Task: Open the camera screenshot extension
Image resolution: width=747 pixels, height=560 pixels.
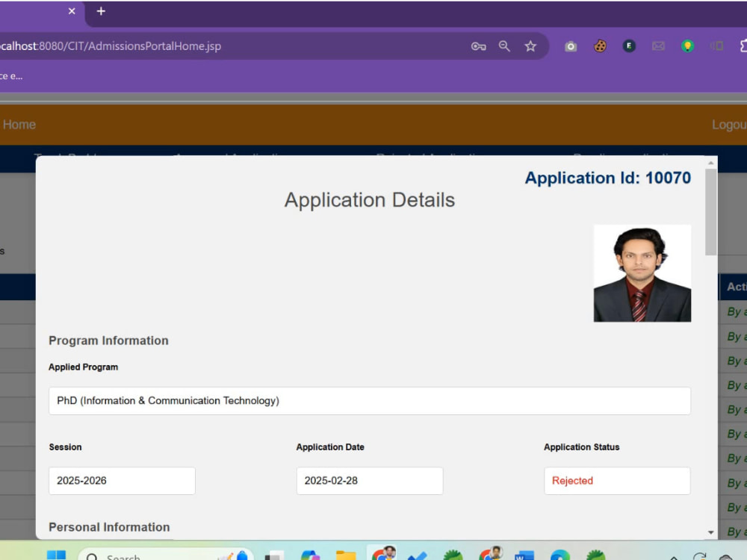Action: (571, 46)
